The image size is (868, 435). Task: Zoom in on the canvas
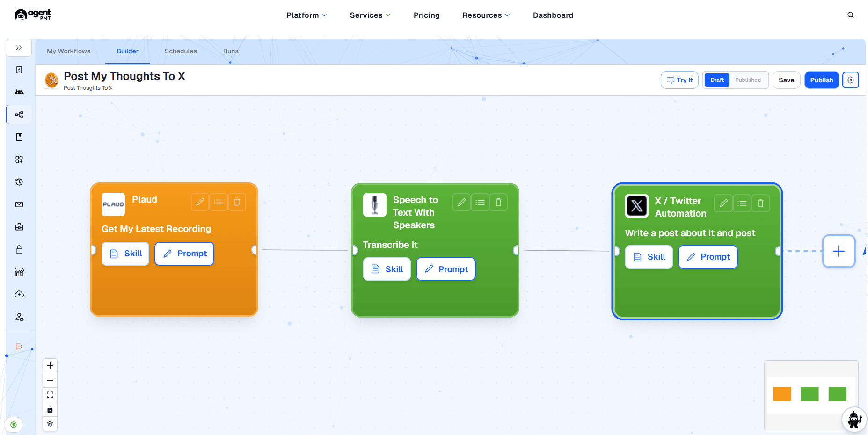[50, 366]
